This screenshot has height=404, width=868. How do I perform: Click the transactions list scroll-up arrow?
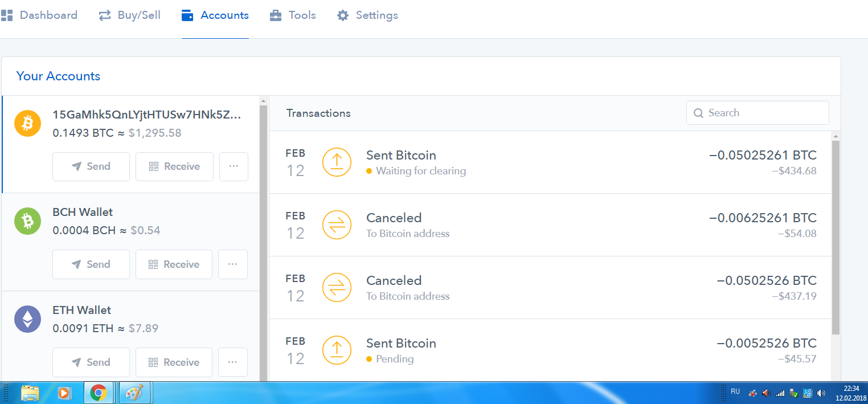(x=836, y=136)
